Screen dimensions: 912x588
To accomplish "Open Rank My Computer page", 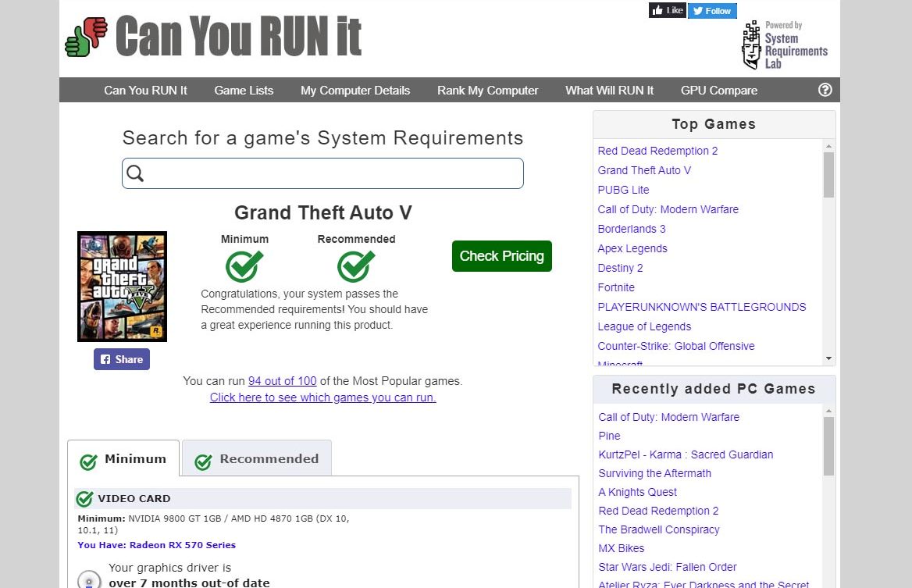I will (488, 90).
